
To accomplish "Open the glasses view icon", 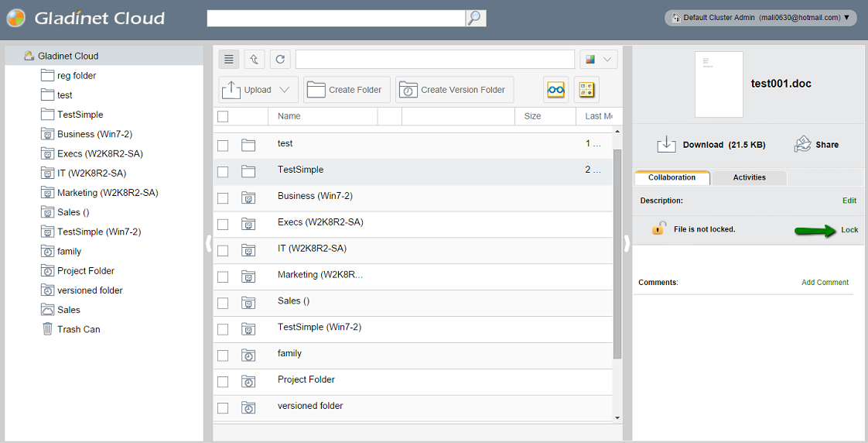I will (x=555, y=89).
